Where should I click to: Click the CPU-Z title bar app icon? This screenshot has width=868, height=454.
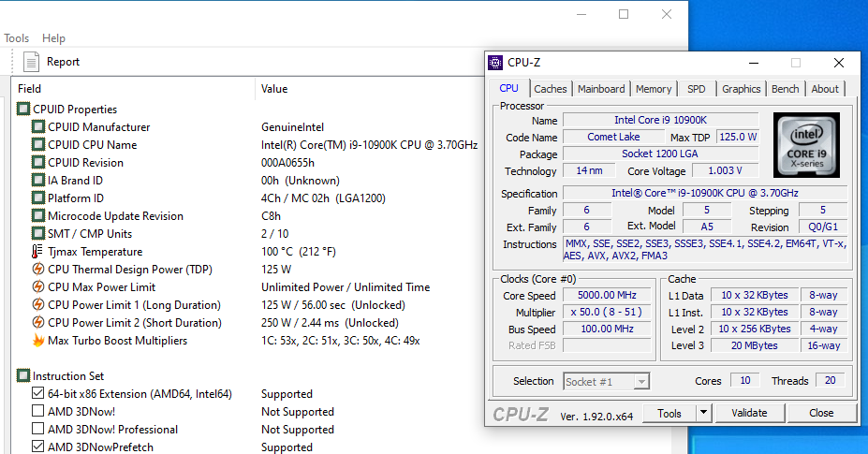495,63
